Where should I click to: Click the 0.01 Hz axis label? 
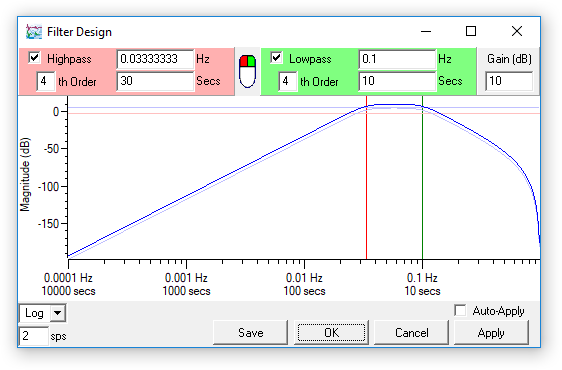pos(304,278)
